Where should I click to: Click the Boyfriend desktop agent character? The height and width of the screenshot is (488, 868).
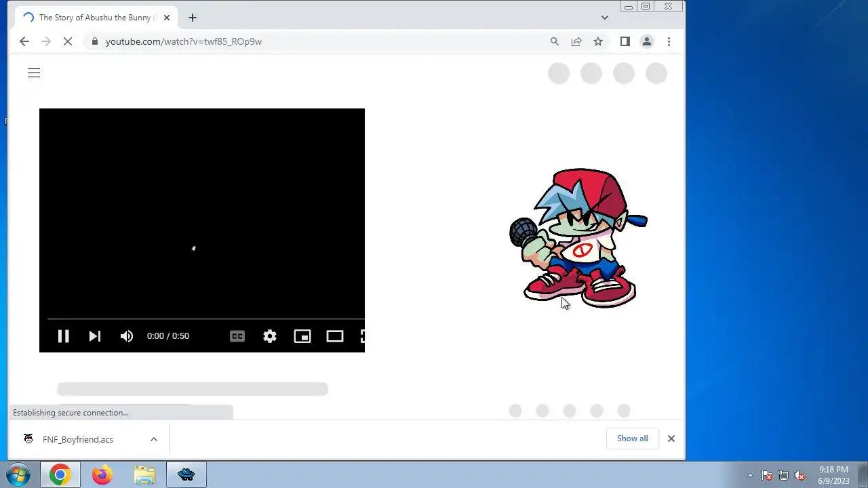[578, 239]
